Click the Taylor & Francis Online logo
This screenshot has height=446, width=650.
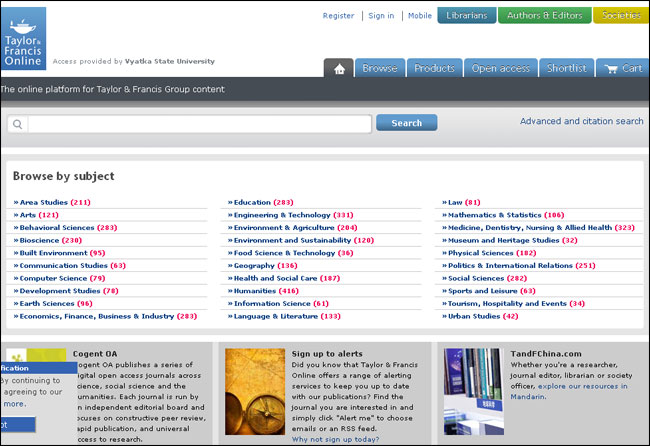coord(23,39)
